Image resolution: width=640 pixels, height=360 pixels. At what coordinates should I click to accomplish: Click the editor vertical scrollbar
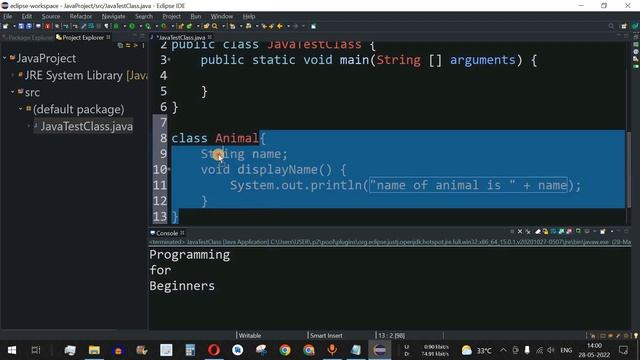[x=629, y=171]
